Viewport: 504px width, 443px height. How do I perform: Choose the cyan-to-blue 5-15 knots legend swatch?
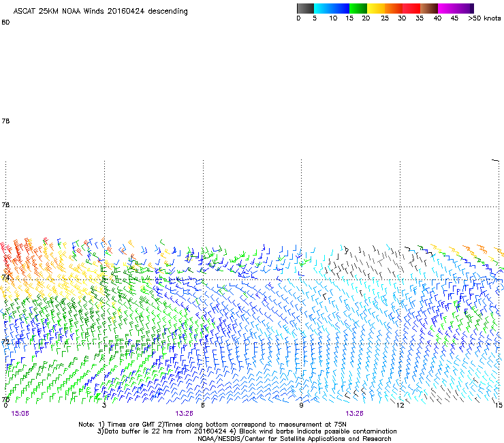pos(332,8)
